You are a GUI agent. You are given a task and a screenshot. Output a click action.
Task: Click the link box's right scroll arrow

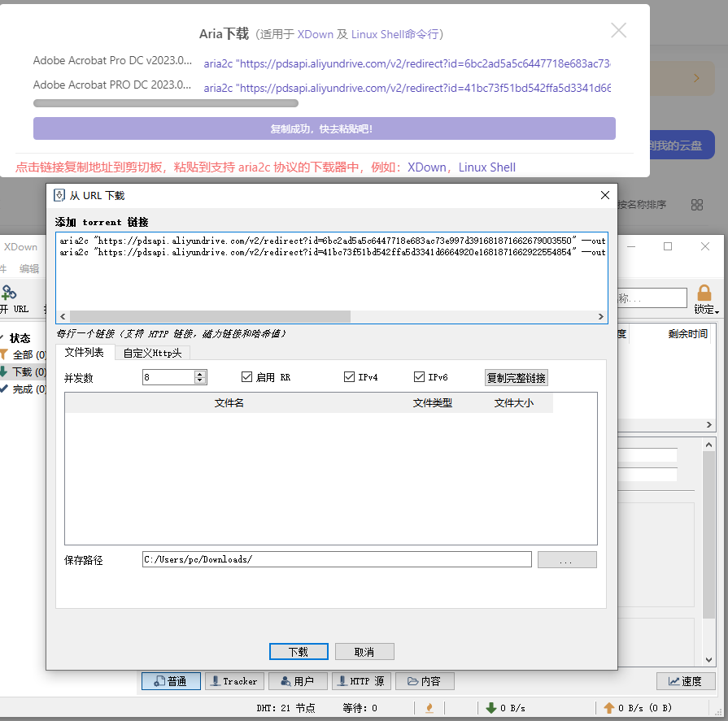[x=601, y=316]
